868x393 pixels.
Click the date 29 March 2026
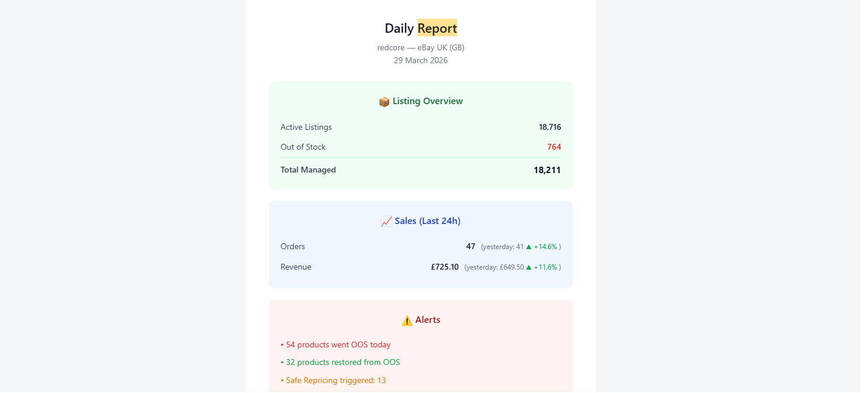[x=421, y=60]
